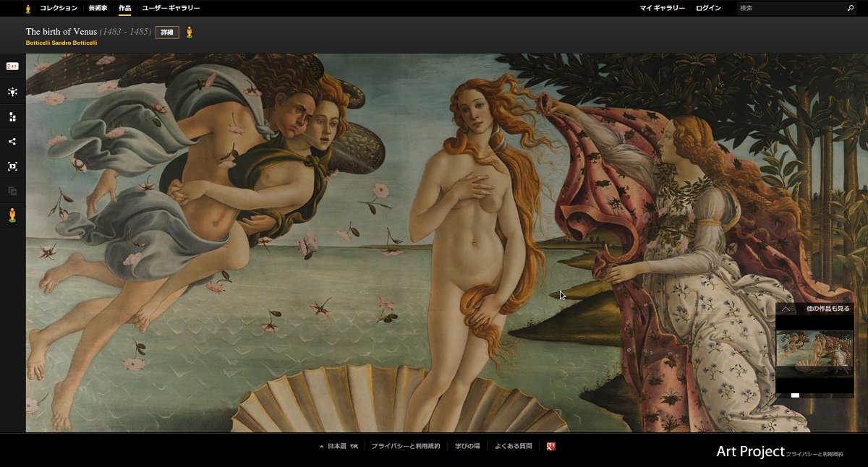
Task: Open the Botticelli Sandro Botticelli artist link
Action: pyautogui.click(x=61, y=43)
